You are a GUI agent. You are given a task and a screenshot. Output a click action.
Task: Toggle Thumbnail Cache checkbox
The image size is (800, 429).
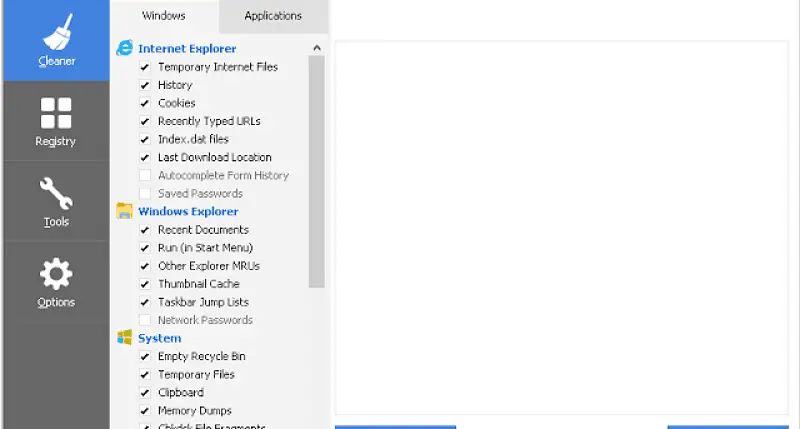coord(145,284)
